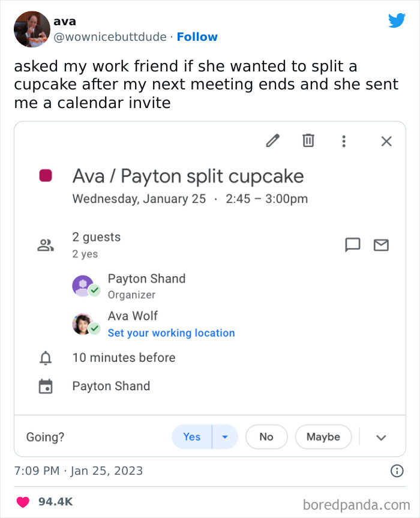
Task: Open chat with guests via speech bubble icon
Action: (x=353, y=245)
